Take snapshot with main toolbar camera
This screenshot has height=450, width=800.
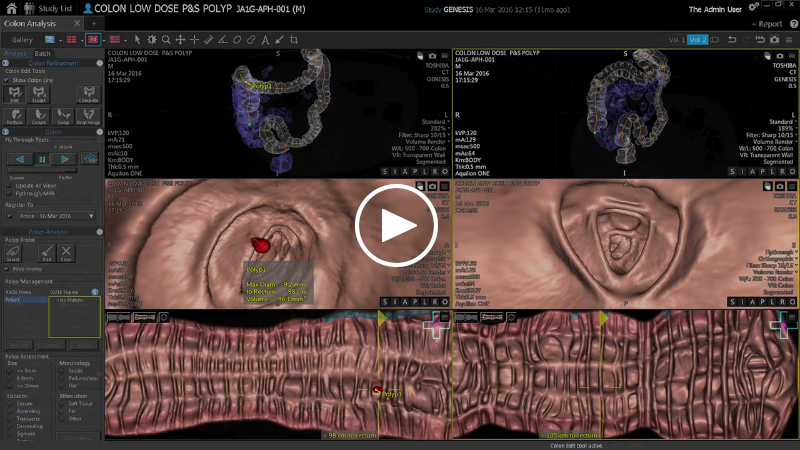click(774, 40)
